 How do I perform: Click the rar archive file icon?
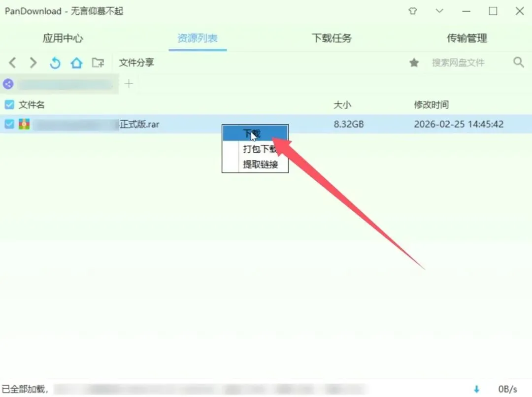tap(24, 124)
